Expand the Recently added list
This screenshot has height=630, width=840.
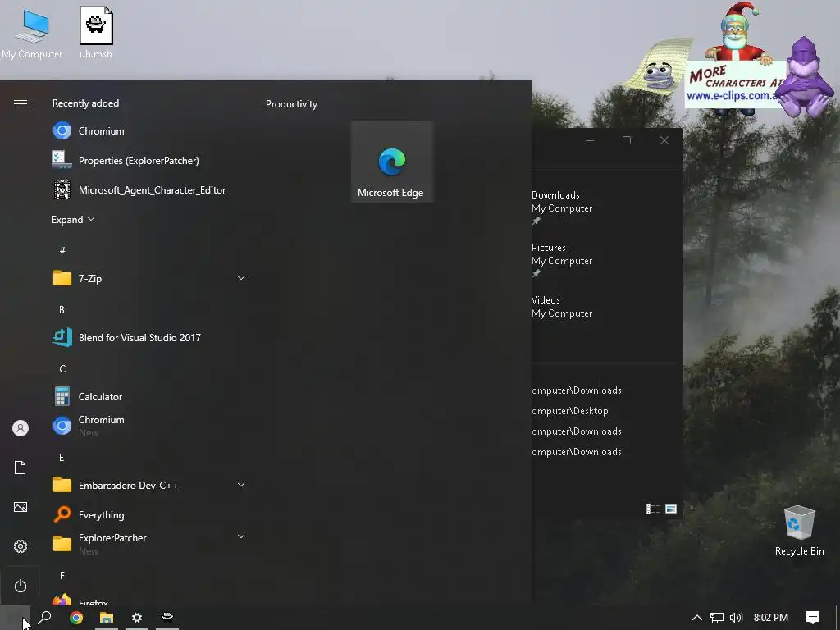tap(73, 220)
